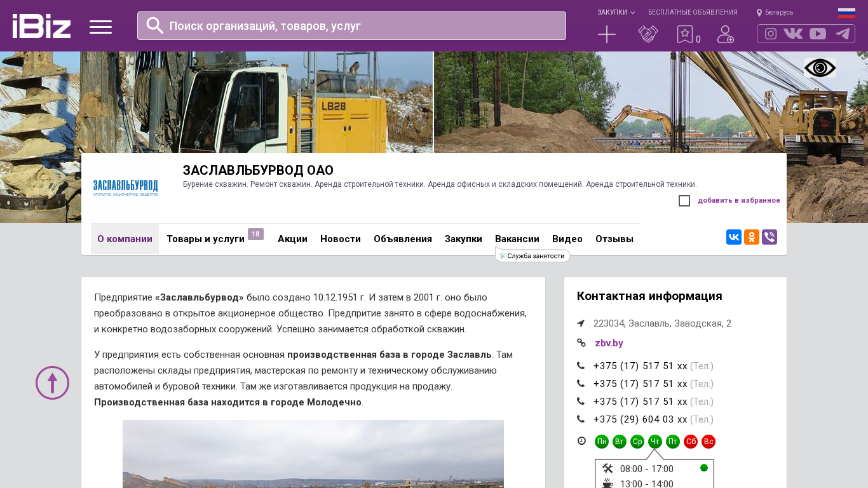
Task: Click the добавить в избранное link text
Action: click(739, 201)
